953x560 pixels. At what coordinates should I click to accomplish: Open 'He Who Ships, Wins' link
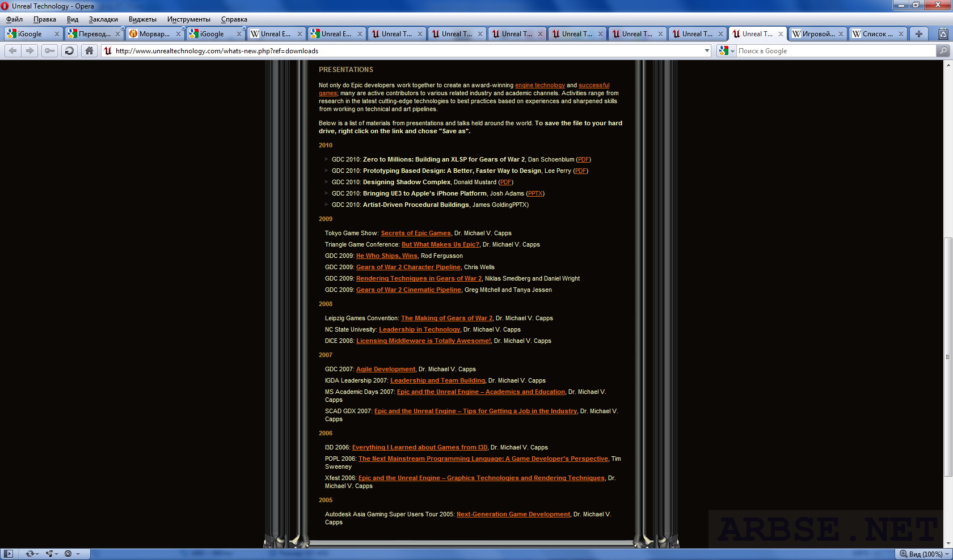tap(386, 256)
